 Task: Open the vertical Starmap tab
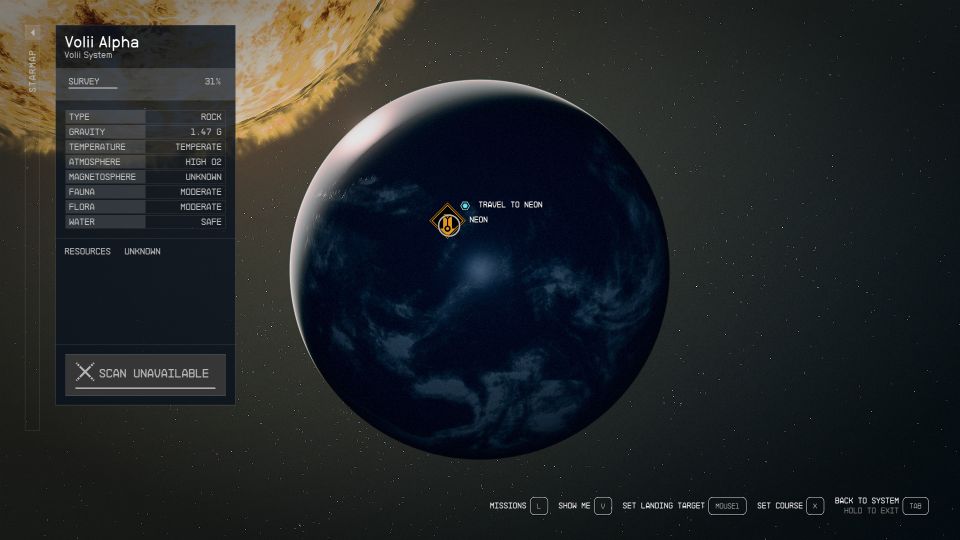(32, 71)
